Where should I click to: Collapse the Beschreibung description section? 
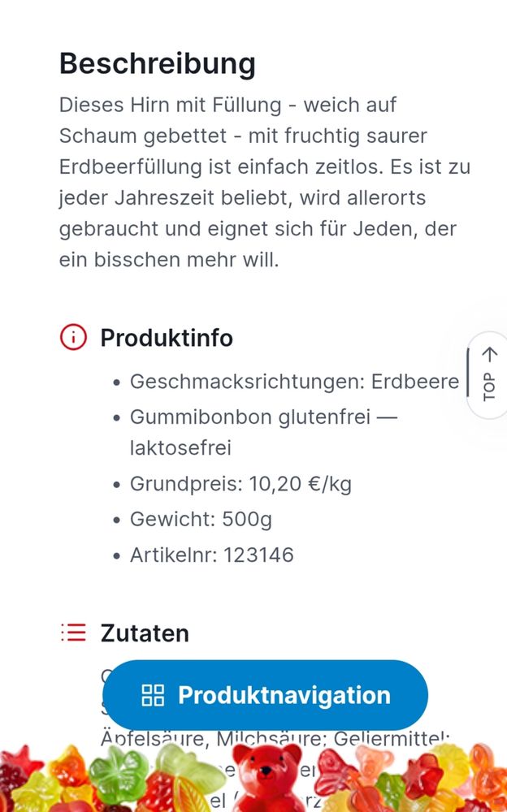(157, 63)
